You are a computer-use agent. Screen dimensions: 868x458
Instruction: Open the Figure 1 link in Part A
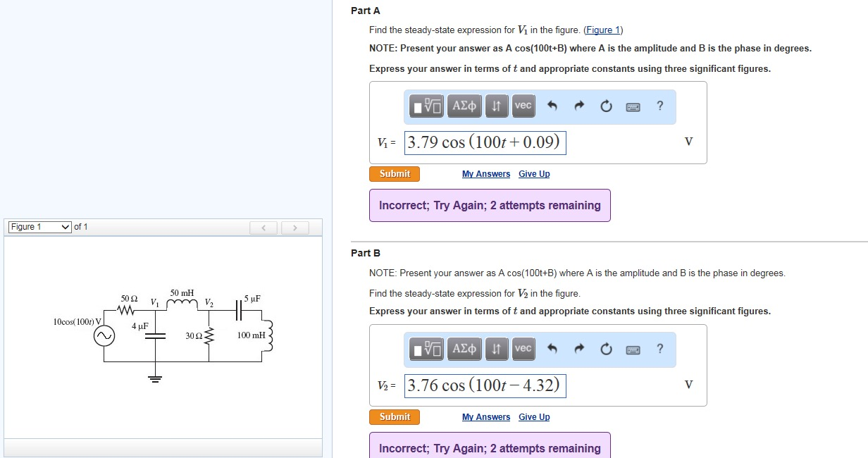603,30
